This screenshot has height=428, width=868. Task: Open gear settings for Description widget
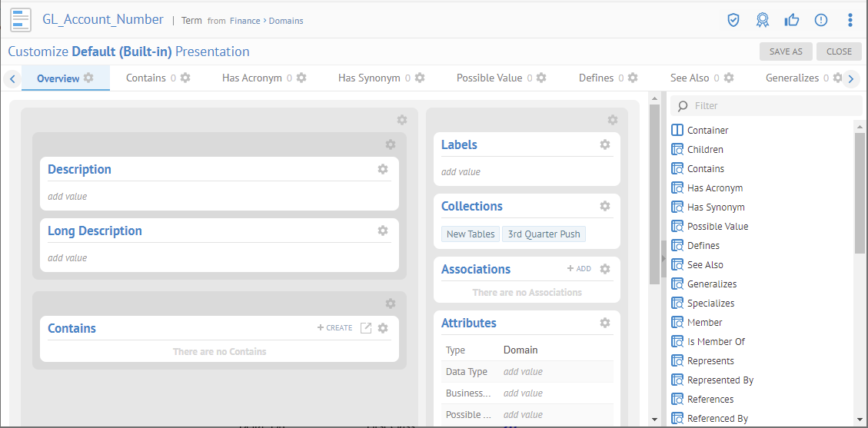click(383, 169)
